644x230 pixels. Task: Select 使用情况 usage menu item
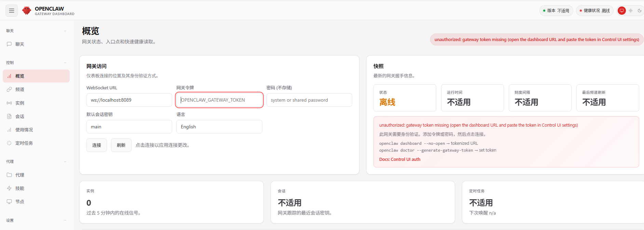36,130
